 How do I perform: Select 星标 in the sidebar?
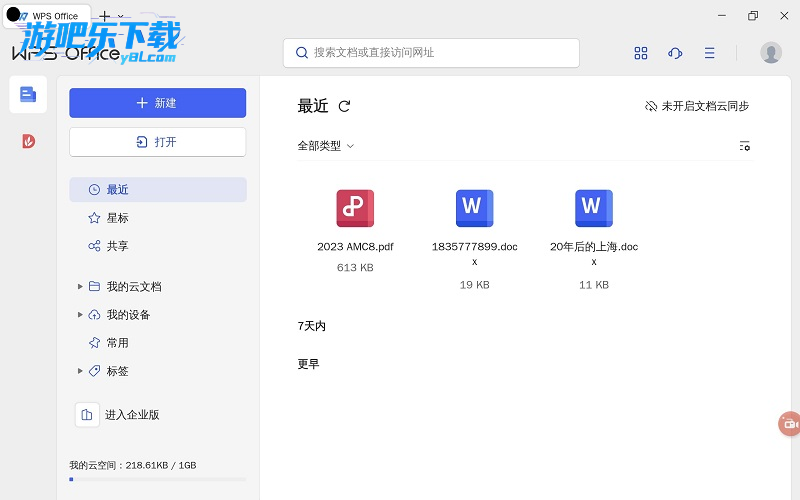click(117, 218)
